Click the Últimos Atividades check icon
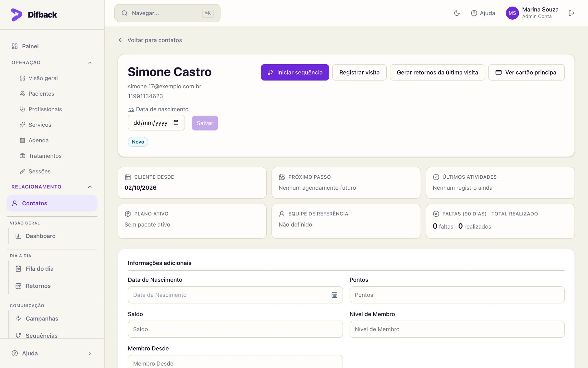Image resolution: width=588 pixels, height=368 pixels. tap(436, 177)
